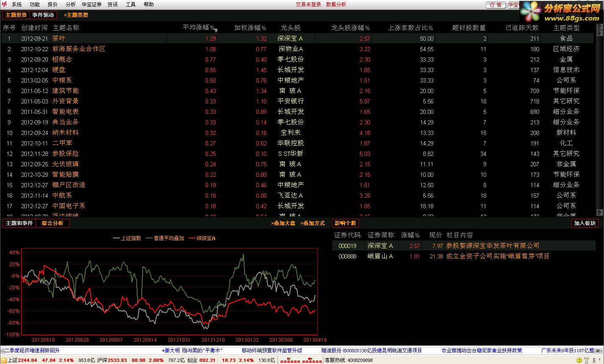The height and width of the screenshot is (364, 604).
Task: Click the 行情 button
Action: tap(495, 5)
